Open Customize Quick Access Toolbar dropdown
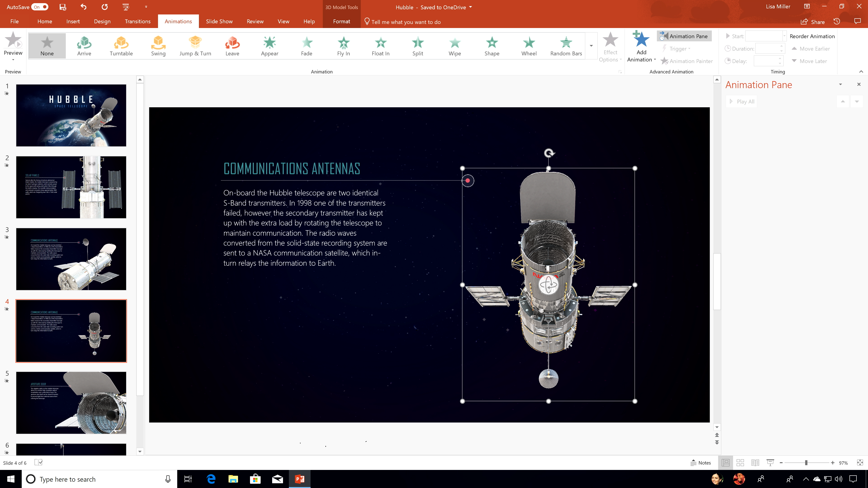 click(x=146, y=7)
